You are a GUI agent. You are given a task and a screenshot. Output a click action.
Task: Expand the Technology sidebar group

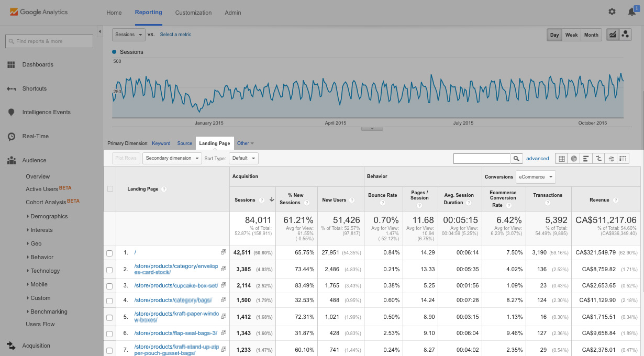pyautogui.click(x=45, y=271)
